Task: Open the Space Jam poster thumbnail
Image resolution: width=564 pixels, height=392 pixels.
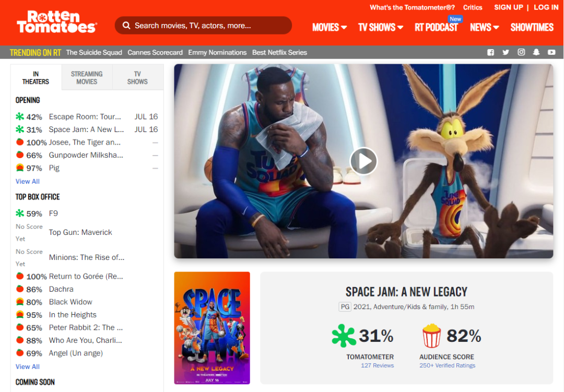Action: (x=212, y=328)
